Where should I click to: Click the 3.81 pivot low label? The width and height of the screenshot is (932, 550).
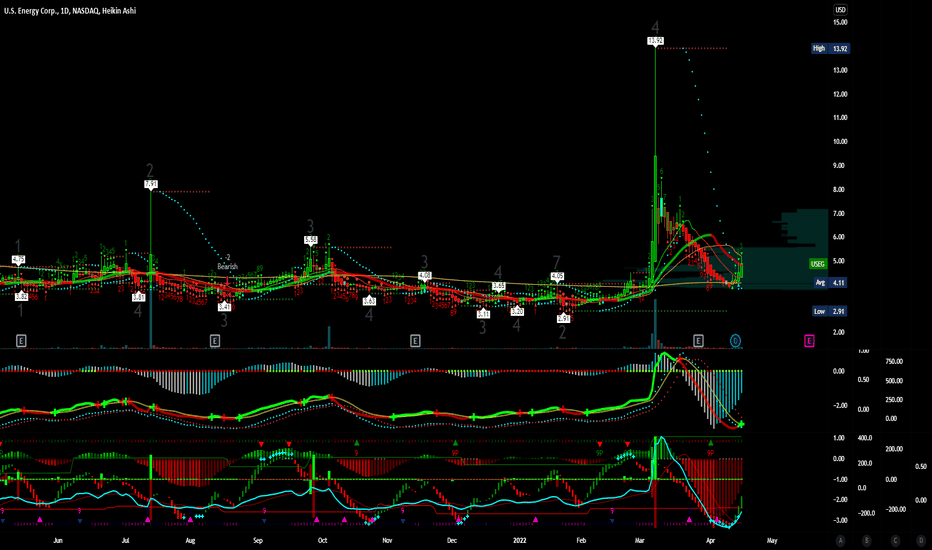point(138,297)
